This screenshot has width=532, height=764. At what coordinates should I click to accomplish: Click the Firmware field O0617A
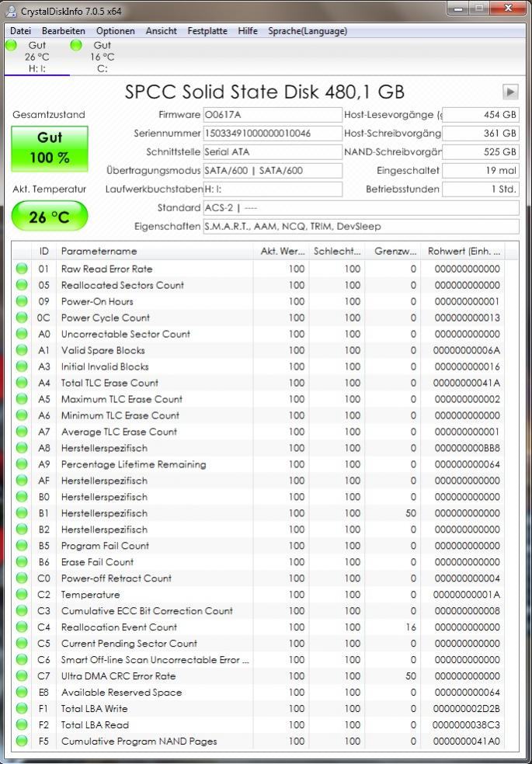point(273,114)
